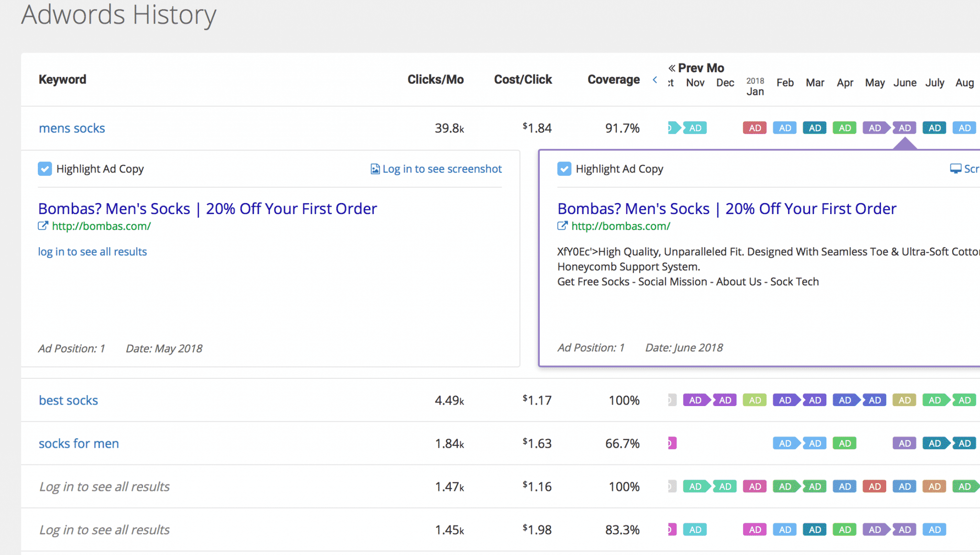Select the green Aug AD badge in best socks row
The image size is (980, 555).
(x=965, y=400)
